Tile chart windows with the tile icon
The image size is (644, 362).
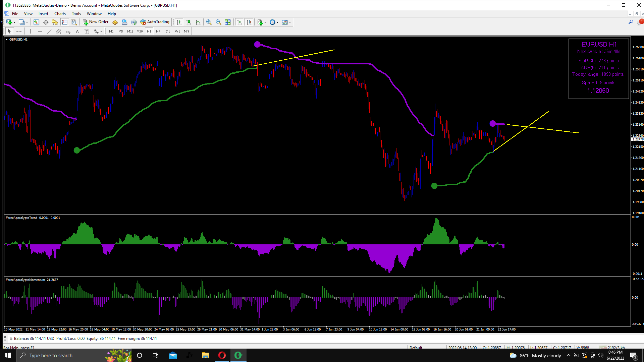pos(228,22)
